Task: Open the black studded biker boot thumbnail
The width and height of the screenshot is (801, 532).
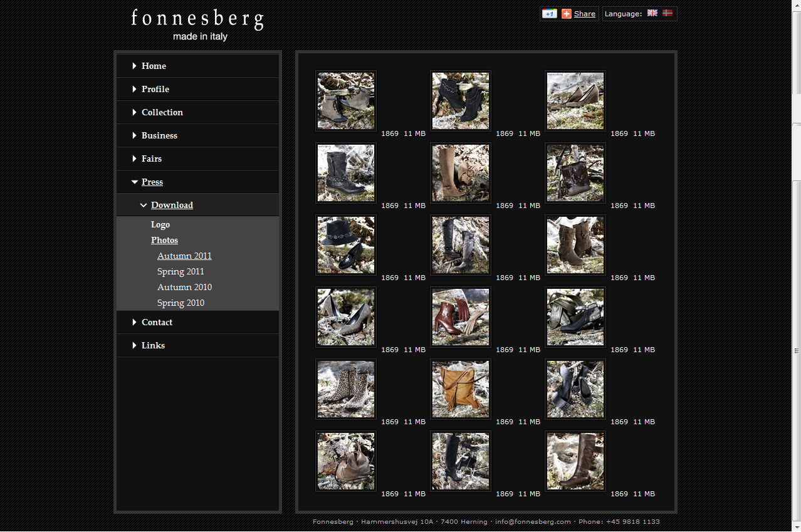Action: tap(346, 173)
